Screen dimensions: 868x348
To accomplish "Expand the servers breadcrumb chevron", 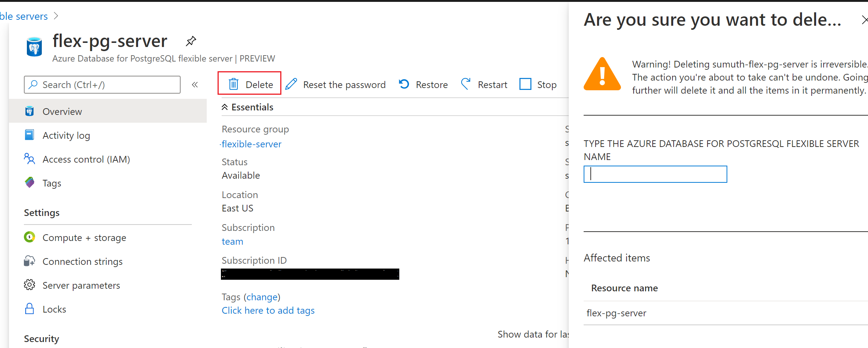I will 56,16.
